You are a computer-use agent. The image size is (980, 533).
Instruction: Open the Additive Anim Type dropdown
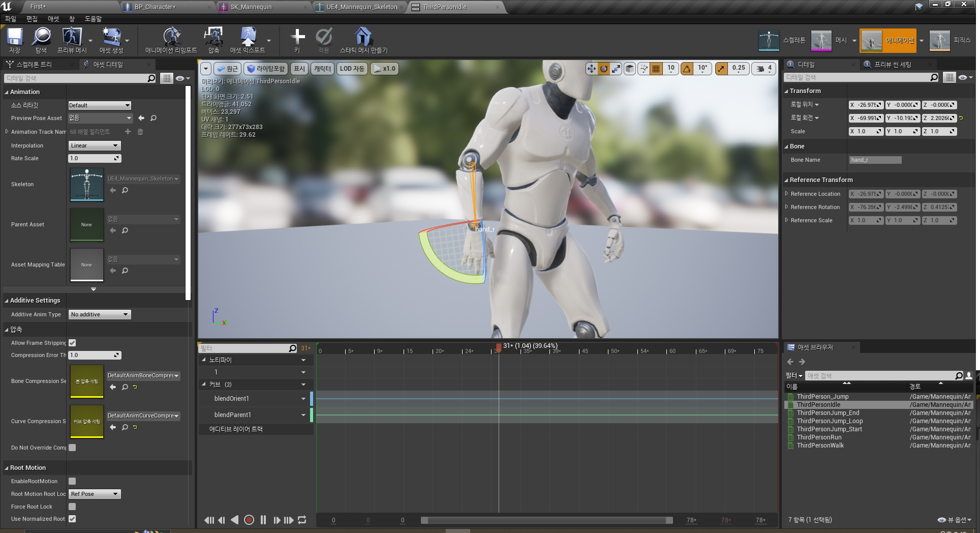click(100, 314)
